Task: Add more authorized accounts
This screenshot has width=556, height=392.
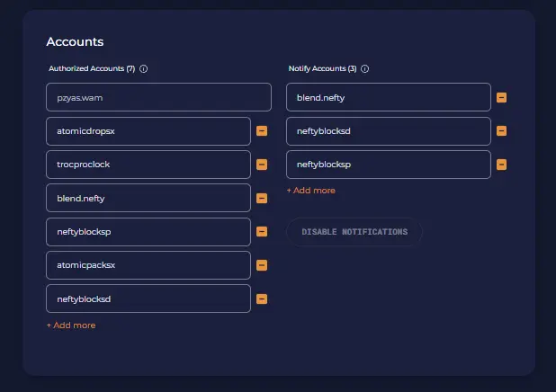Action: [71, 325]
